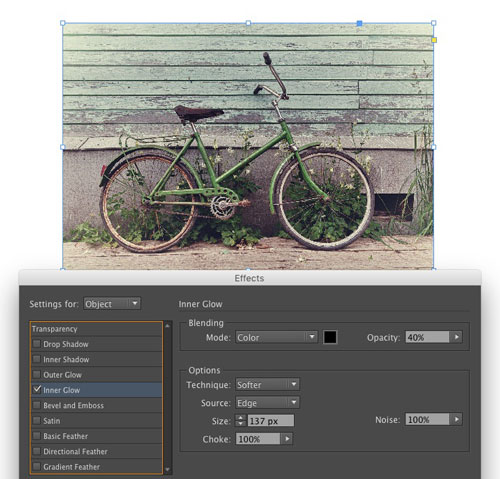500x479 pixels.
Task: Click the bicycle photo image
Action: [248, 146]
